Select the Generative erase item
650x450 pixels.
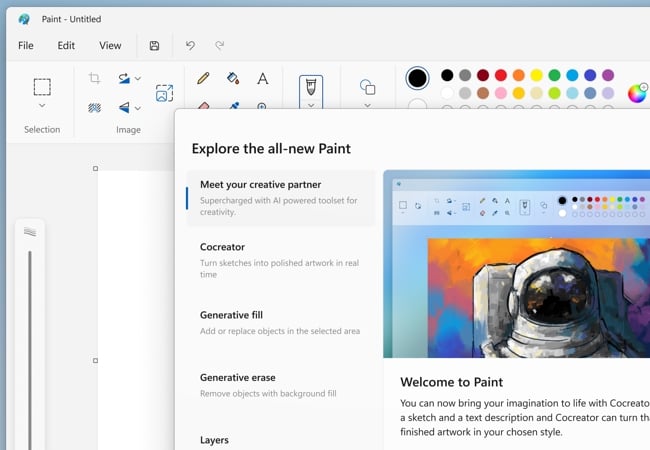tap(280, 385)
